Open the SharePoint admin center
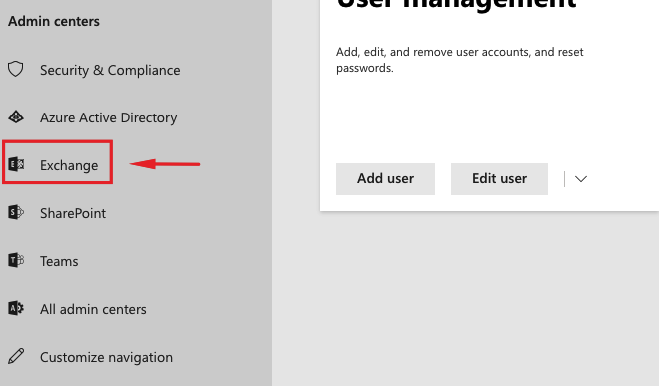659x386 pixels. pos(73,213)
